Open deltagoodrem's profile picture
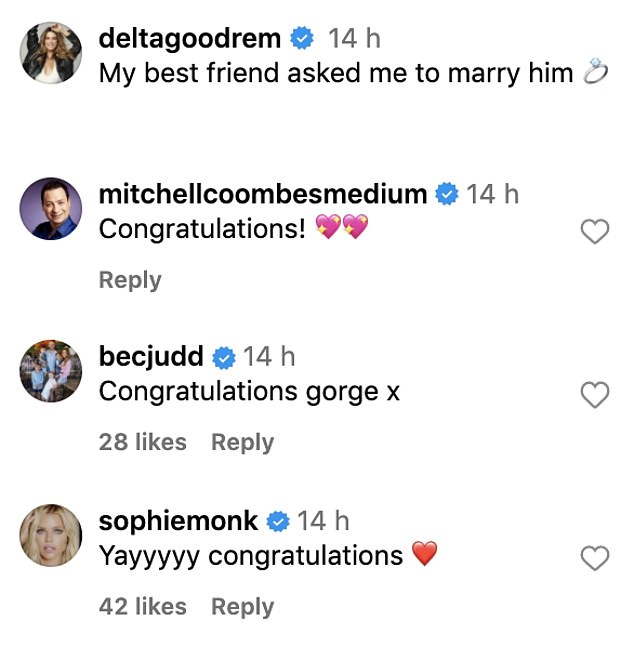 point(51,53)
